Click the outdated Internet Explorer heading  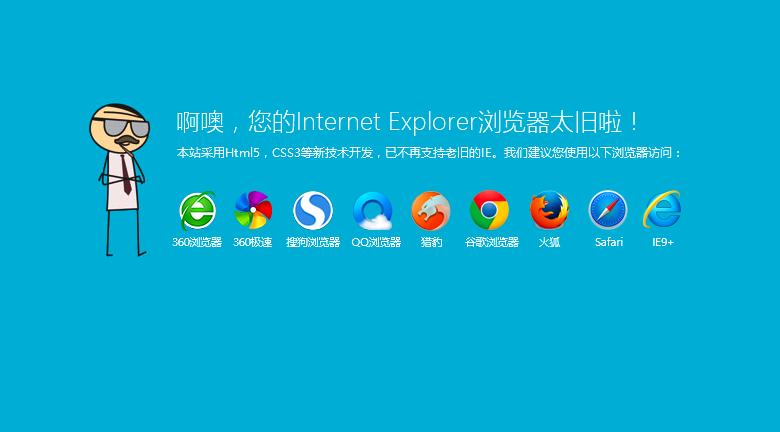point(407,122)
